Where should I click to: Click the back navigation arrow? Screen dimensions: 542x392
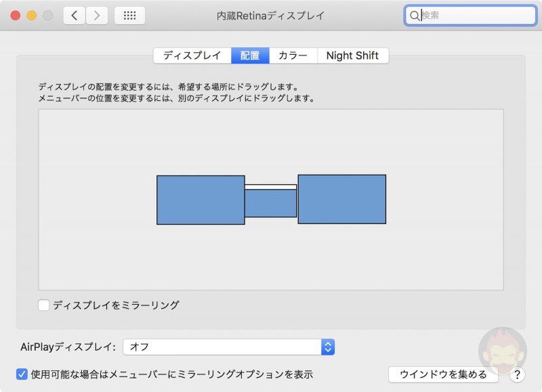point(74,14)
